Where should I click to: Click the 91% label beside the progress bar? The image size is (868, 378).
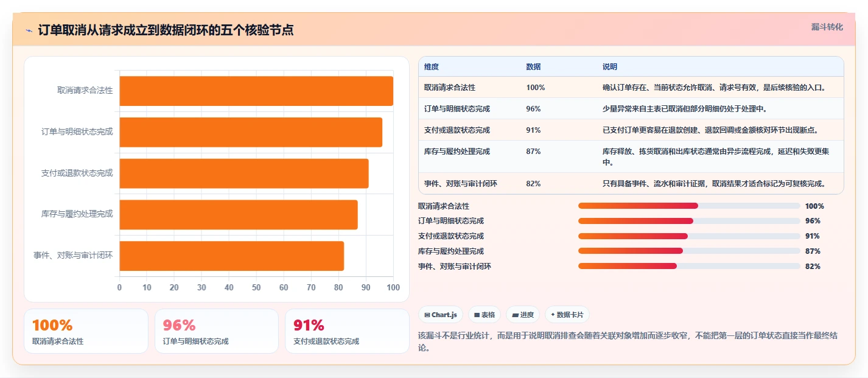(813, 236)
